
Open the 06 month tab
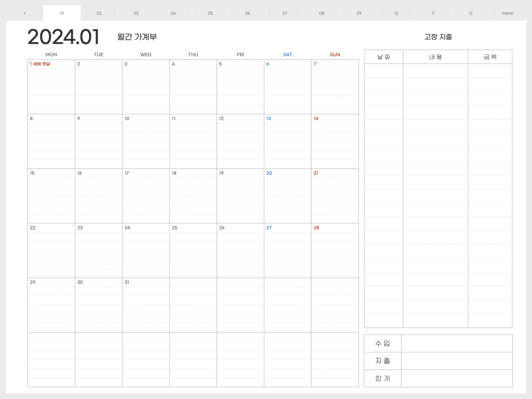[248, 13]
